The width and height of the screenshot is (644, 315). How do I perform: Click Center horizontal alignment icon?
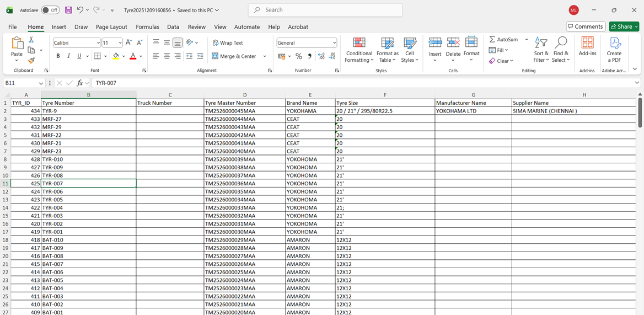pyautogui.click(x=167, y=56)
